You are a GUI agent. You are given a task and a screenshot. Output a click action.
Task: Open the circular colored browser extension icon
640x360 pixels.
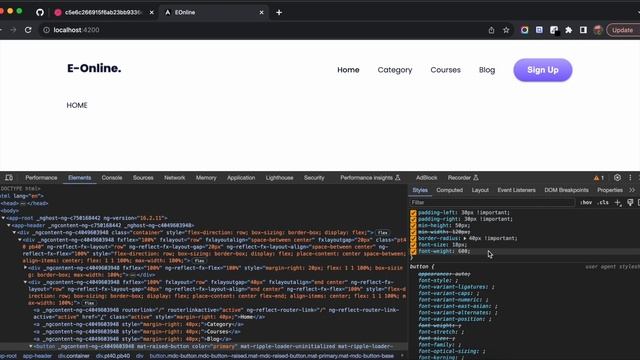click(x=524, y=30)
